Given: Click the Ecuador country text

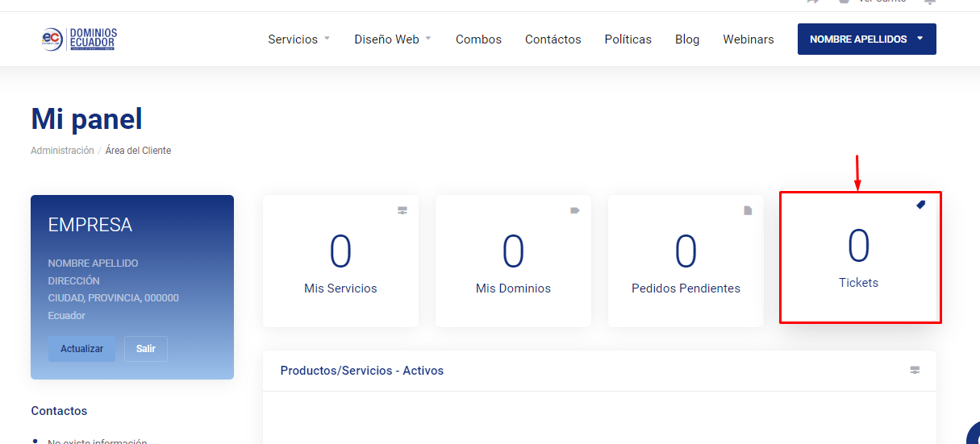Looking at the screenshot, I should click(x=66, y=316).
